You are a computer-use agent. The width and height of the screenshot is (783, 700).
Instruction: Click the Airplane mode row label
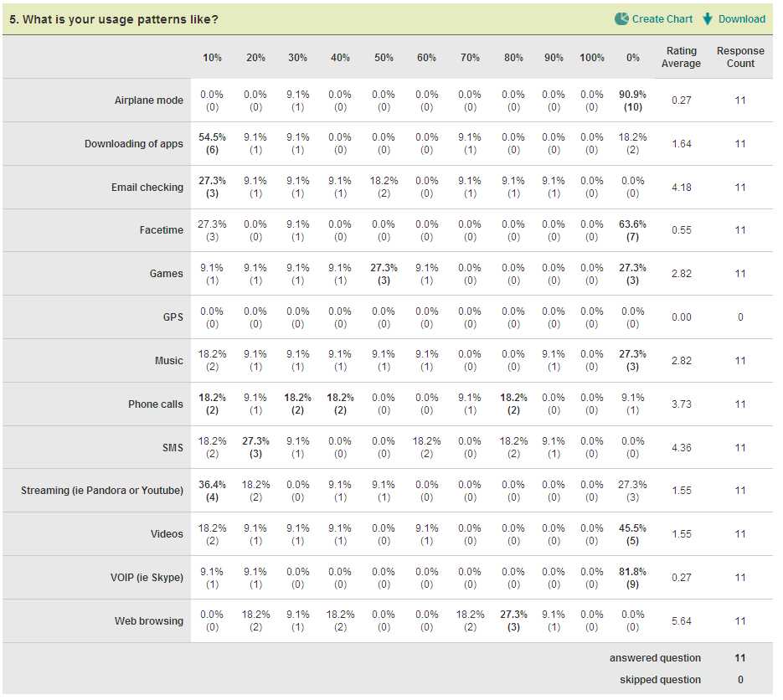tap(149, 100)
